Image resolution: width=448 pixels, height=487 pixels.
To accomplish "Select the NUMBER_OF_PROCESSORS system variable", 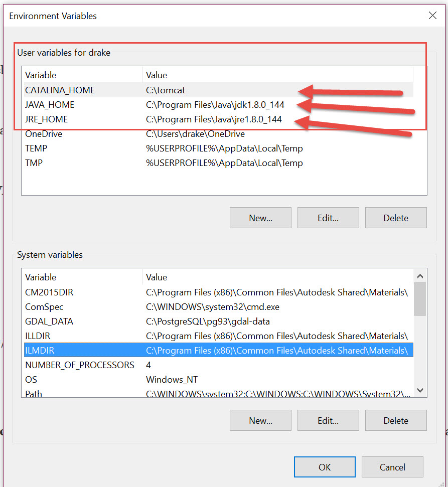I will [79, 365].
